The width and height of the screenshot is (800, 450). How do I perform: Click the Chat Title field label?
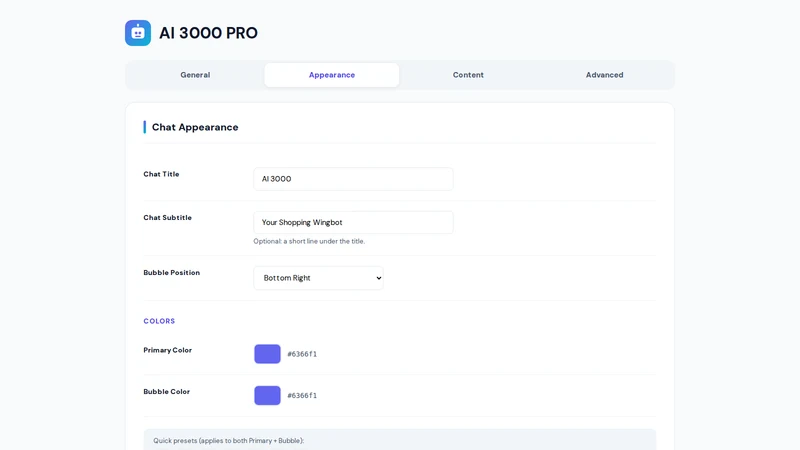click(161, 174)
